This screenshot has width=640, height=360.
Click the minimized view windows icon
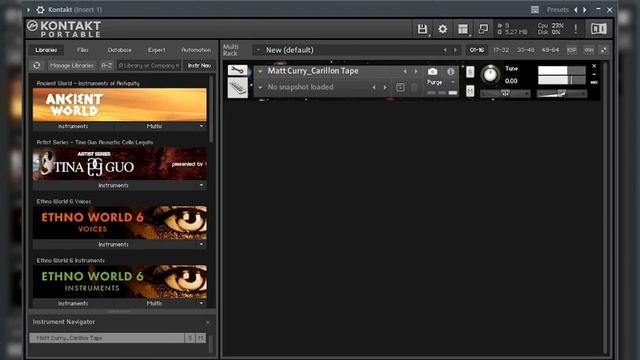[483, 29]
